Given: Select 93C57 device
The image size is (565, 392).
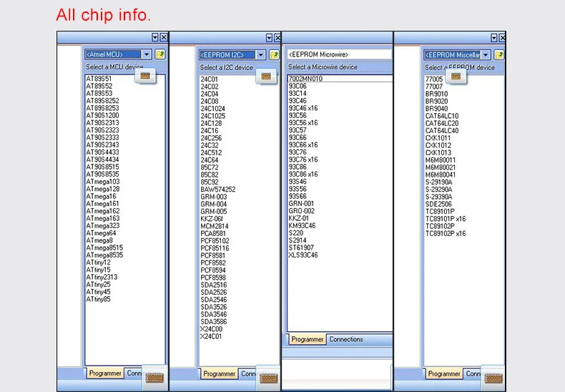Looking at the screenshot, I should (298, 129).
